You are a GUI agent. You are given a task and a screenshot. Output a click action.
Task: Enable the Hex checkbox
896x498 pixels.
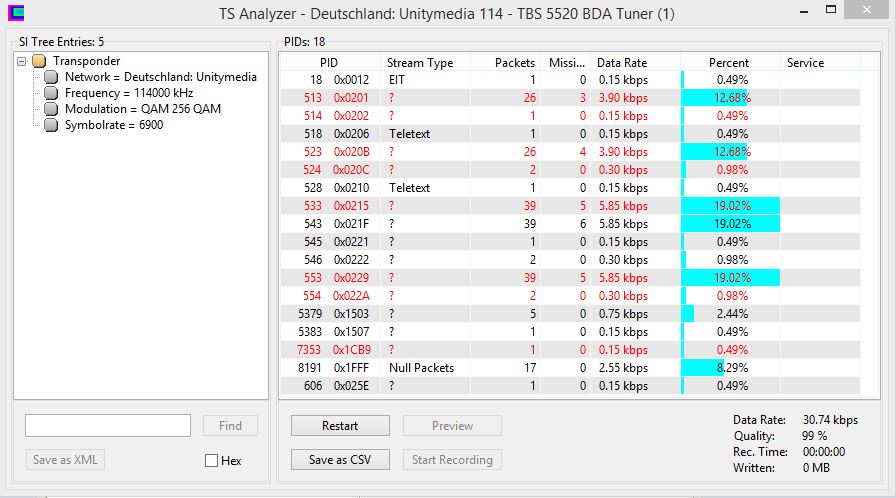pos(211,460)
